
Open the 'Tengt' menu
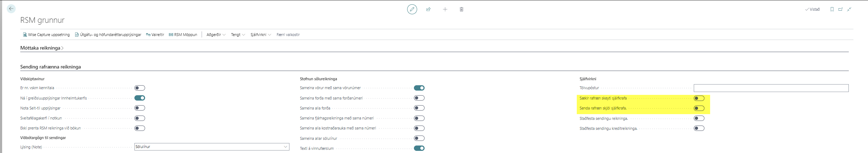(238, 35)
